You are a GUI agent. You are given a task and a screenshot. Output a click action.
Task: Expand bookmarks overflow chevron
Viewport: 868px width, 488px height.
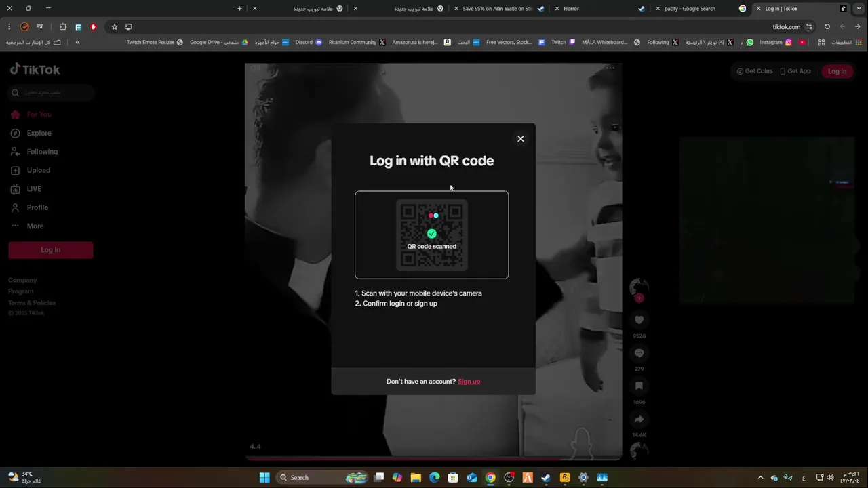tap(77, 42)
